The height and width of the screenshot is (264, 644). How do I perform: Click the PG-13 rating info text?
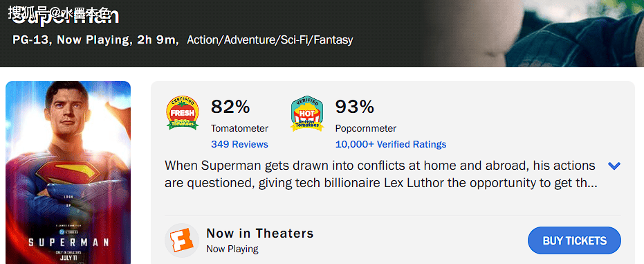[30, 40]
